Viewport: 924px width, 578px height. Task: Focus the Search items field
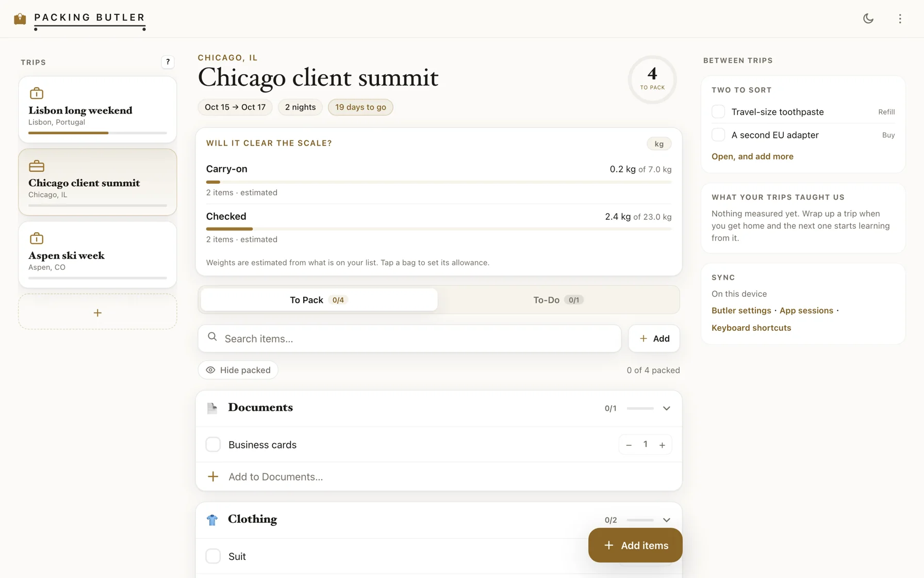point(410,339)
